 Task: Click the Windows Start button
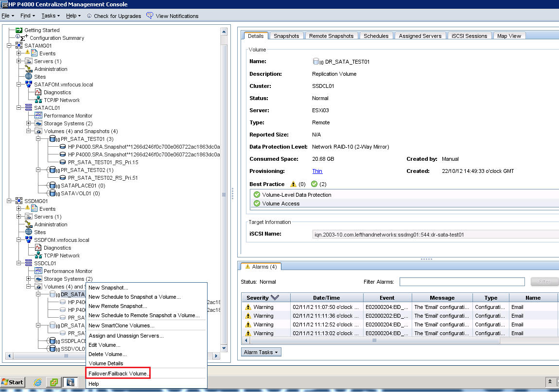(x=13, y=382)
